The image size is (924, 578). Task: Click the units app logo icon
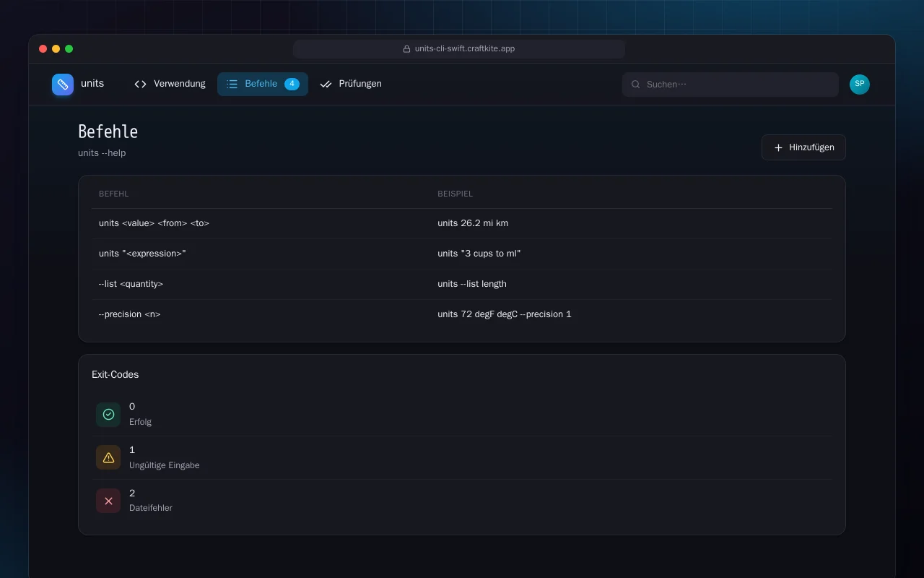click(63, 85)
